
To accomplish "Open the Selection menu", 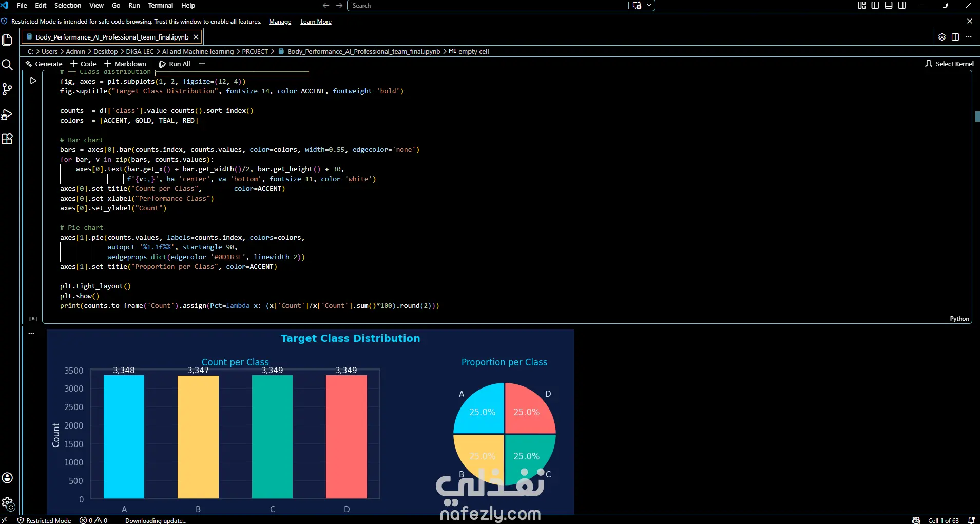I will [68, 5].
